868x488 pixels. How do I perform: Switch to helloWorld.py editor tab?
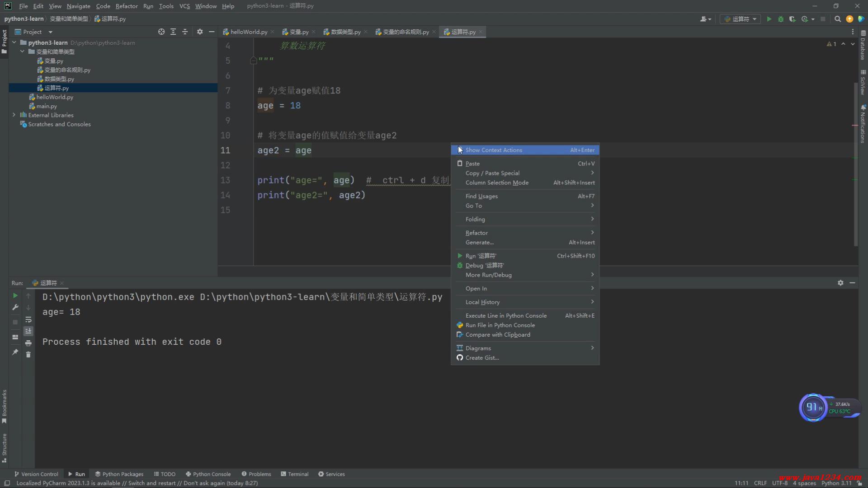click(248, 32)
